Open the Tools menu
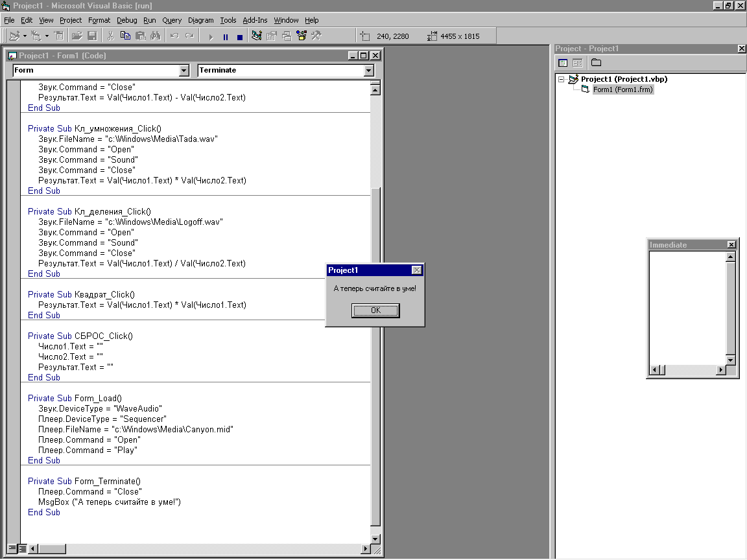Viewport: 747px width, 560px height. [228, 20]
